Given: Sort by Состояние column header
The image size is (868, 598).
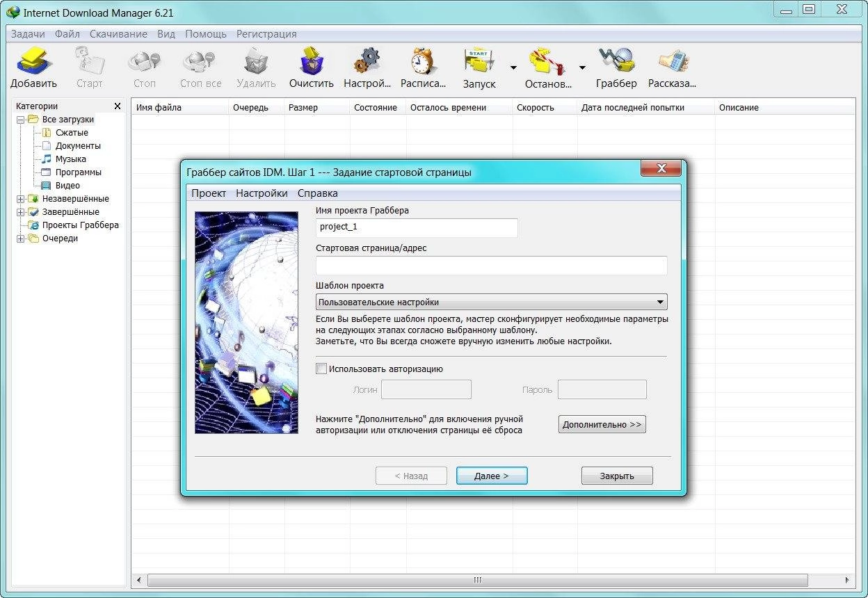Looking at the screenshot, I should click(x=378, y=108).
